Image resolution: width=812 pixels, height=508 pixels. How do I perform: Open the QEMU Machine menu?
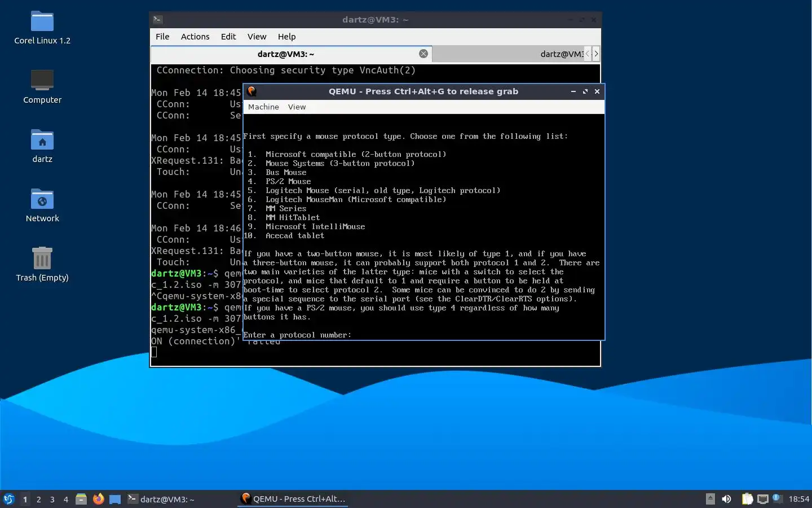click(x=263, y=107)
